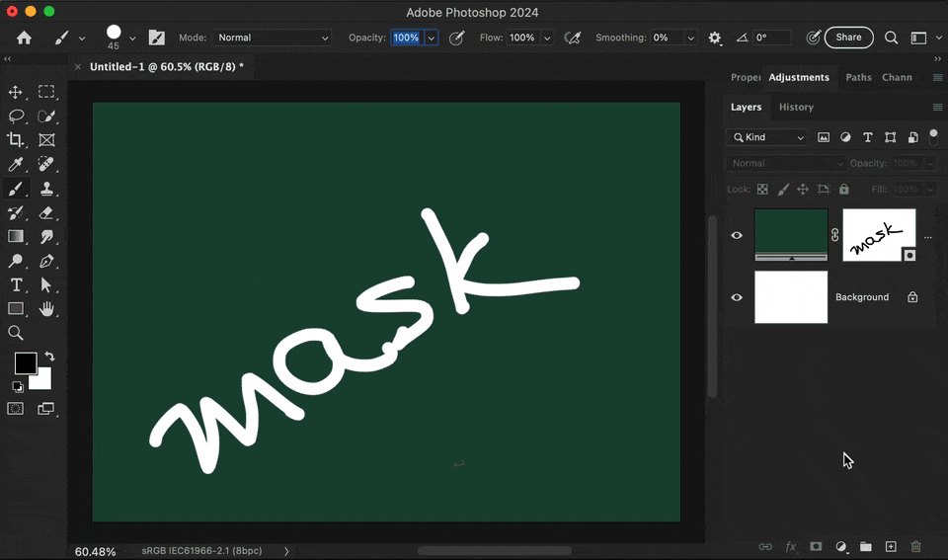Image resolution: width=948 pixels, height=560 pixels.
Task: Open the Paths tab
Action: tap(858, 77)
